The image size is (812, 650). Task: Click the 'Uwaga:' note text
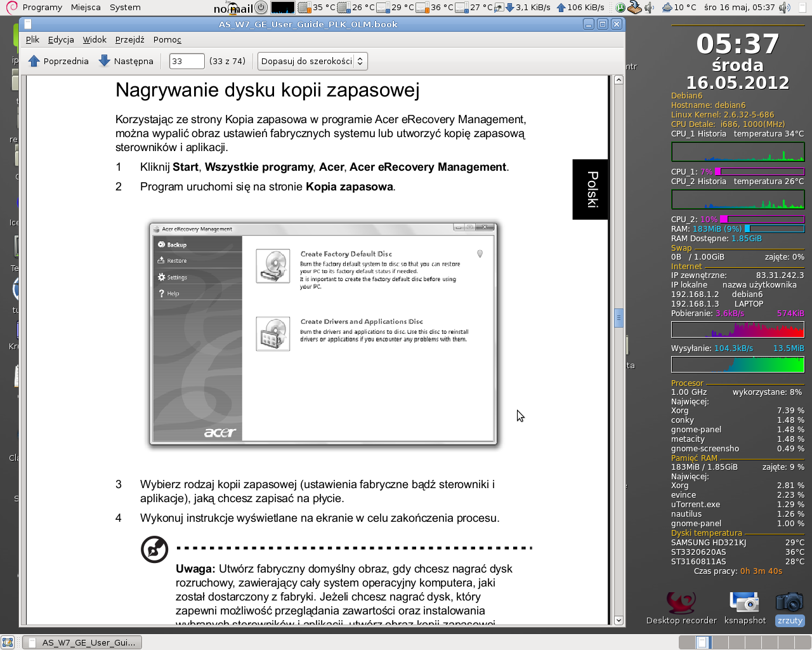pyautogui.click(x=195, y=569)
